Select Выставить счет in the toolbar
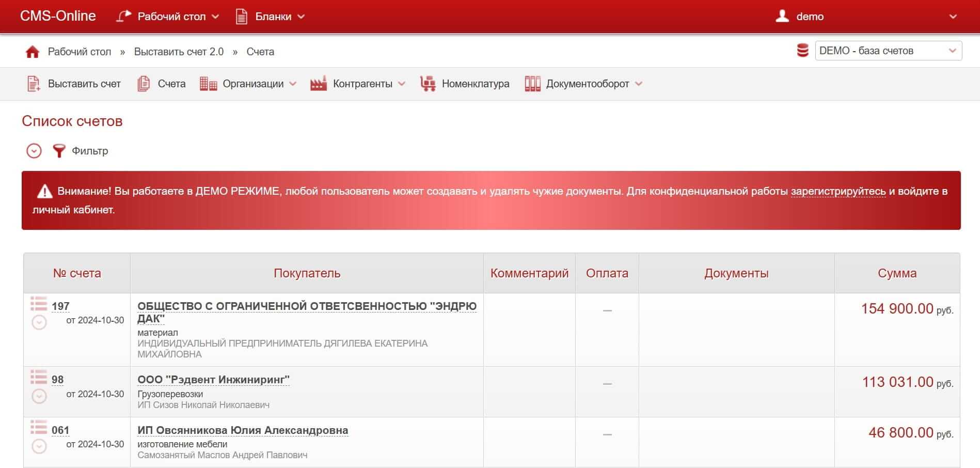 84,84
